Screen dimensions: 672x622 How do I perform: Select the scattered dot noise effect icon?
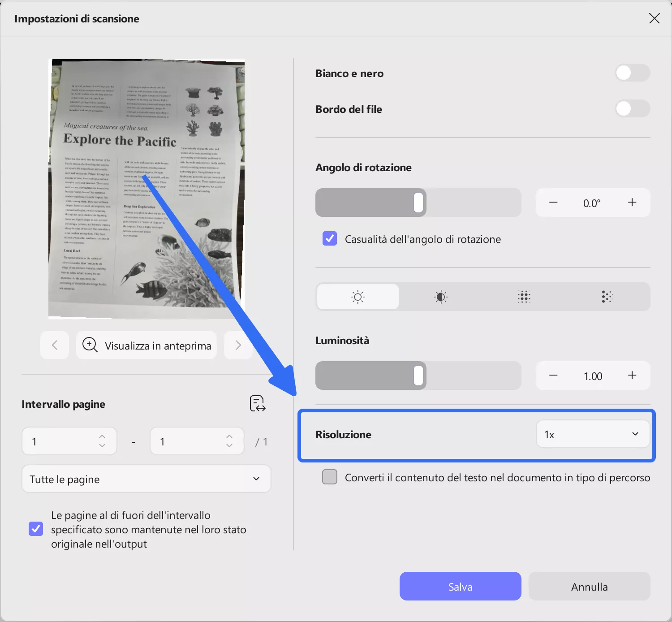pos(607,296)
